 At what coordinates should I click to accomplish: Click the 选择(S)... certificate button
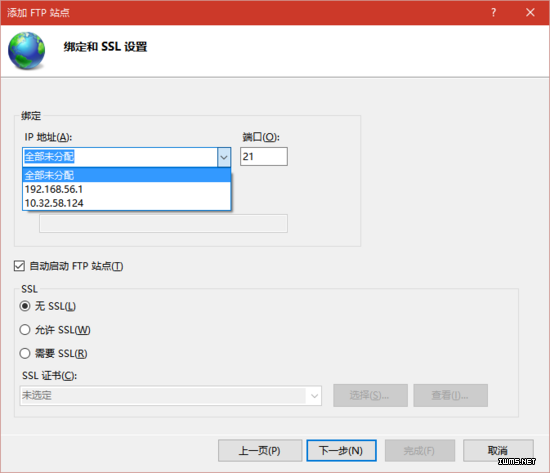(370, 395)
